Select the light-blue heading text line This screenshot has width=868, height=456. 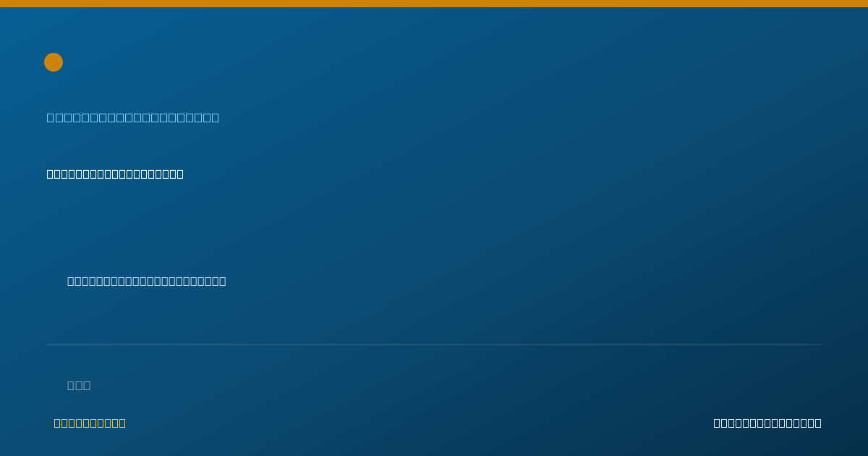pos(133,117)
